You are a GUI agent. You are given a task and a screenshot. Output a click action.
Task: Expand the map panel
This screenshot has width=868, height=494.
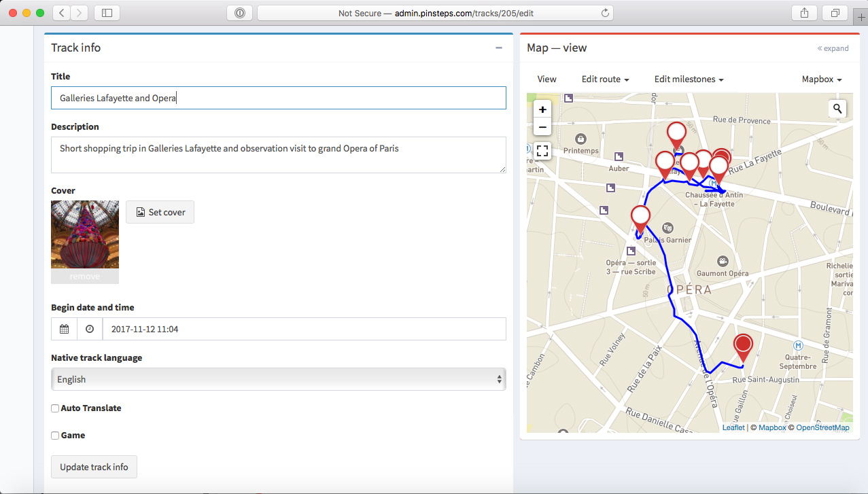(x=833, y=48)
